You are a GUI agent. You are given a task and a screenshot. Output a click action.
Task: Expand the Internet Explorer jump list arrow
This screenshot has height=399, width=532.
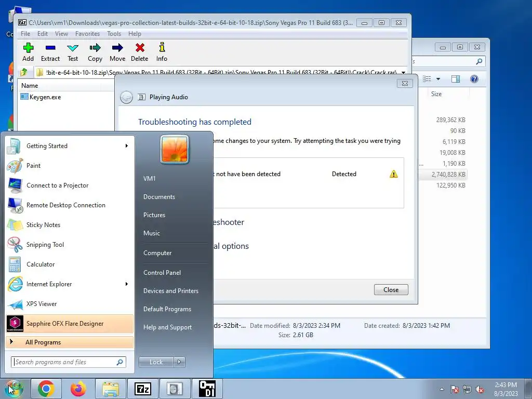pyautogui.click(x=127, y=284)
